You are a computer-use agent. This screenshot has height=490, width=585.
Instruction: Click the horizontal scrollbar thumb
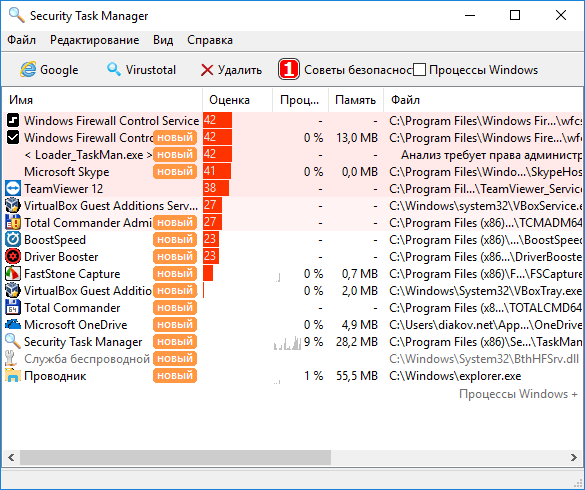click(x=175, y=457)
